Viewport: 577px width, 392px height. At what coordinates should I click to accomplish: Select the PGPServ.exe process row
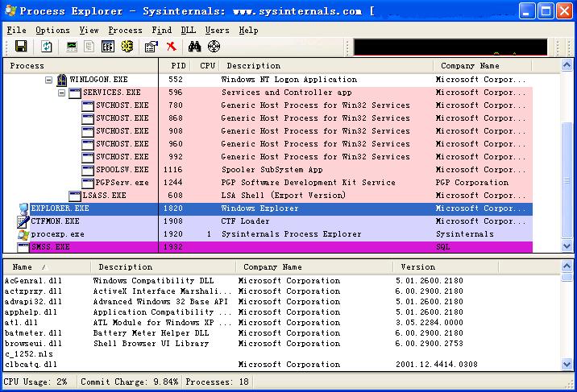[122, 183]
